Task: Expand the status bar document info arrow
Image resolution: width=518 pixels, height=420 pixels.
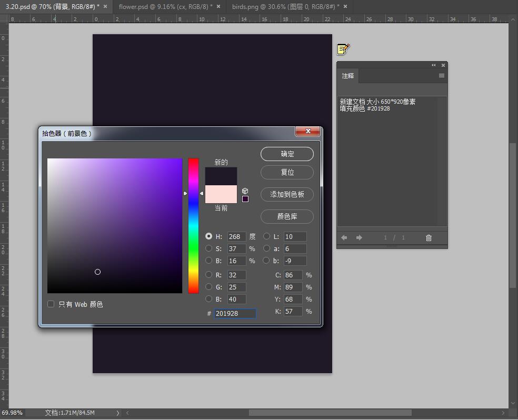Action: pyautogui.click(x=117, y=413)
